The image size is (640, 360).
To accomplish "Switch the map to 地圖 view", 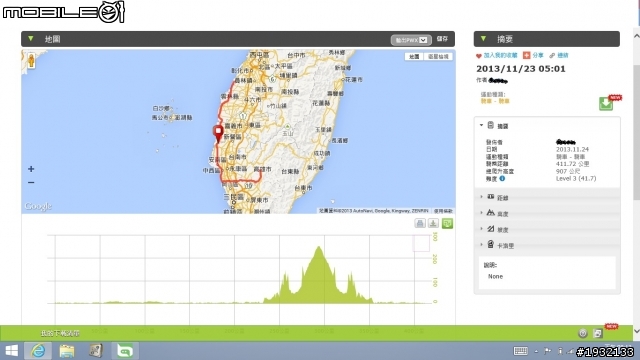I will 414,57.
